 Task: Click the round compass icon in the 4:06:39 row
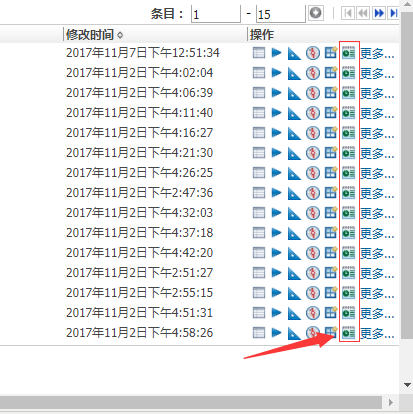pos(313,93)
